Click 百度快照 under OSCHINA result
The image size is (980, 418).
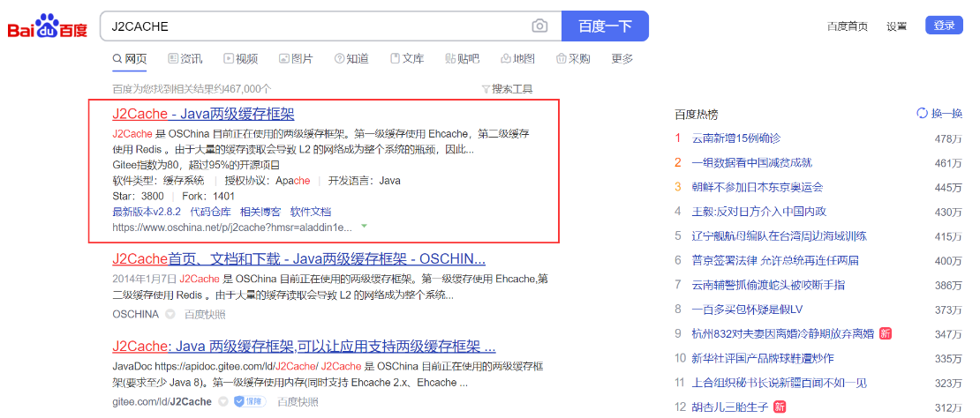click(204, 315)
